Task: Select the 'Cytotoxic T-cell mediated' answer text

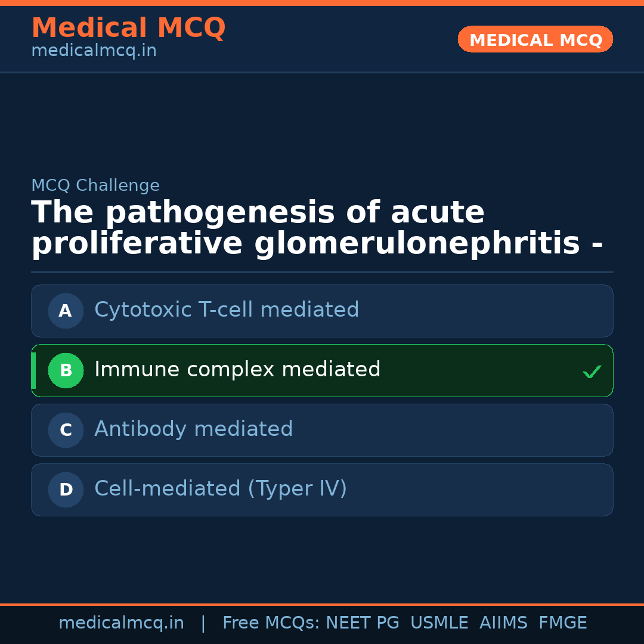Action: 227,310
